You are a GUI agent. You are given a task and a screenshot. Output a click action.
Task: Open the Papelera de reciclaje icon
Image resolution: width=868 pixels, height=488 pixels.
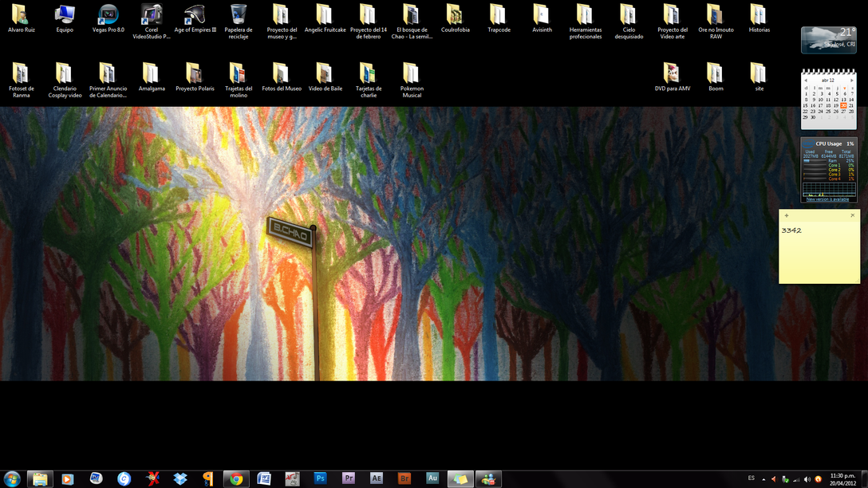239,22
